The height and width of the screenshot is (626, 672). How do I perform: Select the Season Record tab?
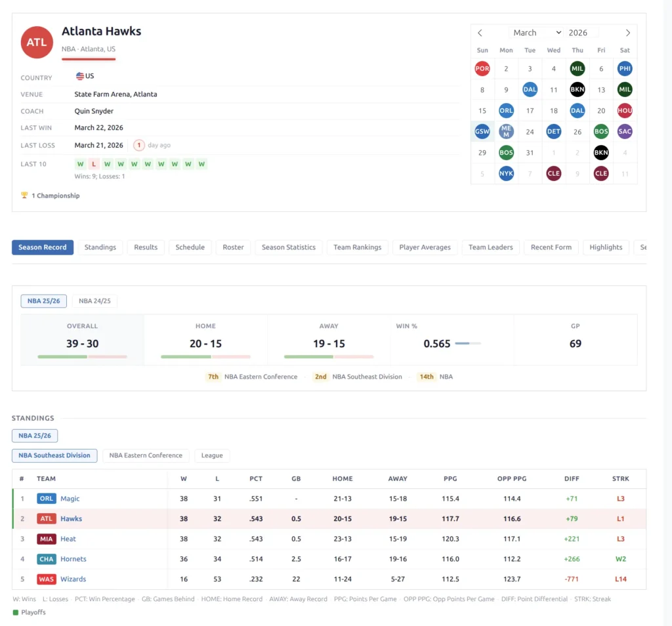pyautogui.click(x=43, y=247)
